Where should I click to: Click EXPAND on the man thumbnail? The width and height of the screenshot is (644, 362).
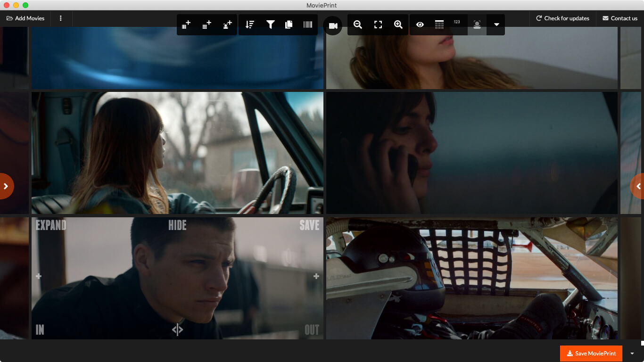coord(51,225)
